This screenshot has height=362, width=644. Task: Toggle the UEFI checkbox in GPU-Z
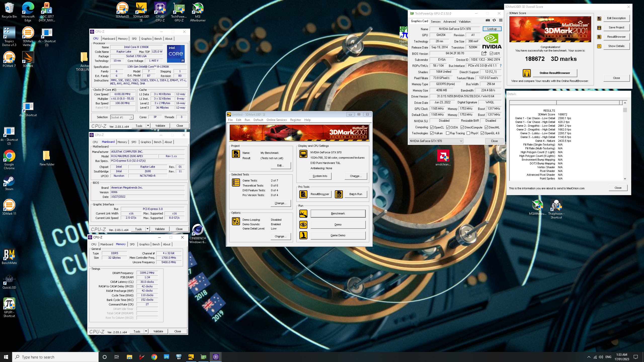(491, 53)
